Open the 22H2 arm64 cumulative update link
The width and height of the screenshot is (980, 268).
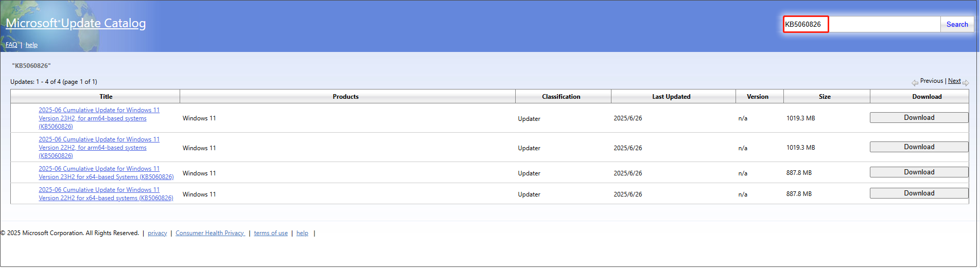tap(99, 148)
